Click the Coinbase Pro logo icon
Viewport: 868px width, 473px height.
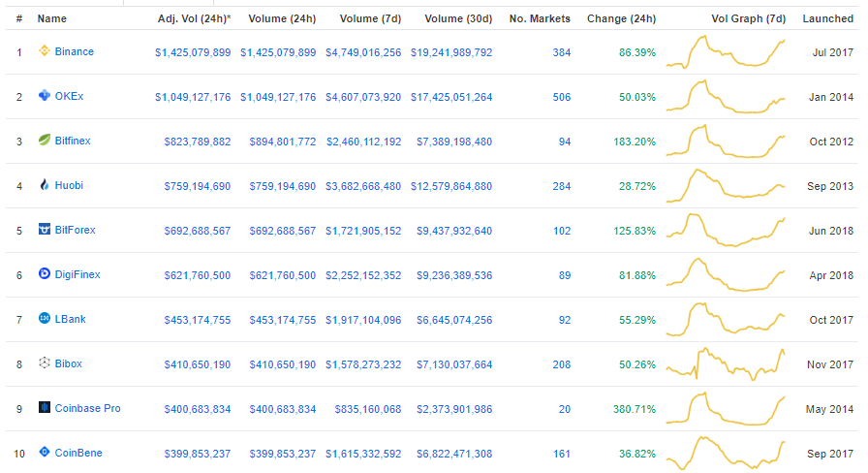pos(44,408)
